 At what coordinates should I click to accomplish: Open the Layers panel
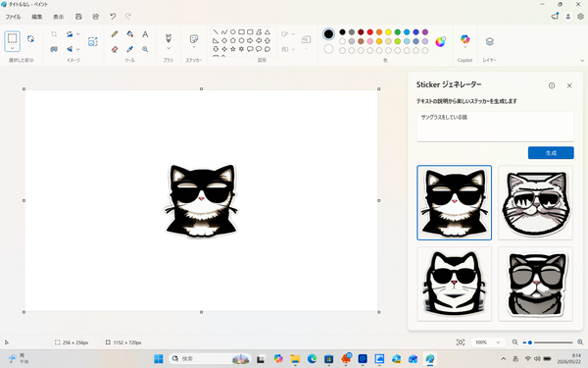[x=489, y=41]
